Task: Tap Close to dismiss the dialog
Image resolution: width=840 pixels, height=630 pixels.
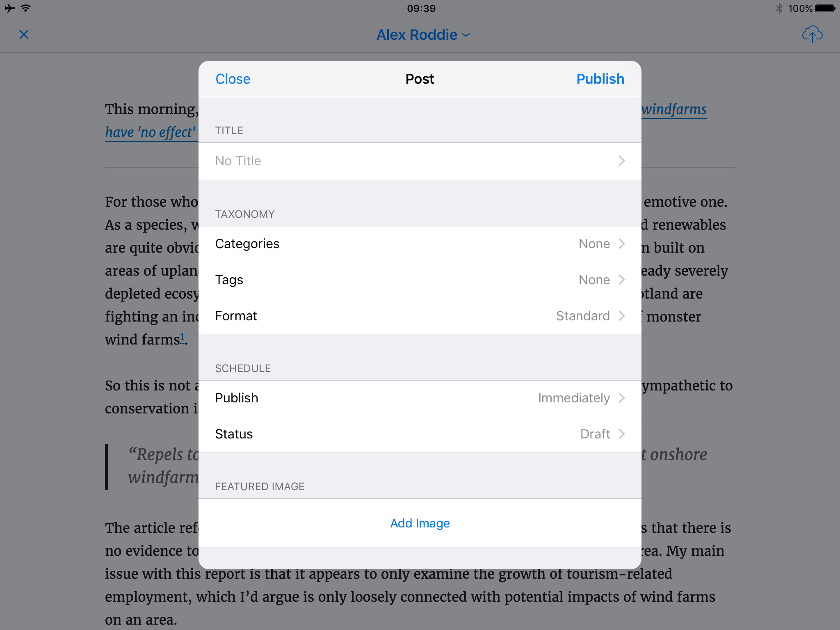Action: coord(233,79)
